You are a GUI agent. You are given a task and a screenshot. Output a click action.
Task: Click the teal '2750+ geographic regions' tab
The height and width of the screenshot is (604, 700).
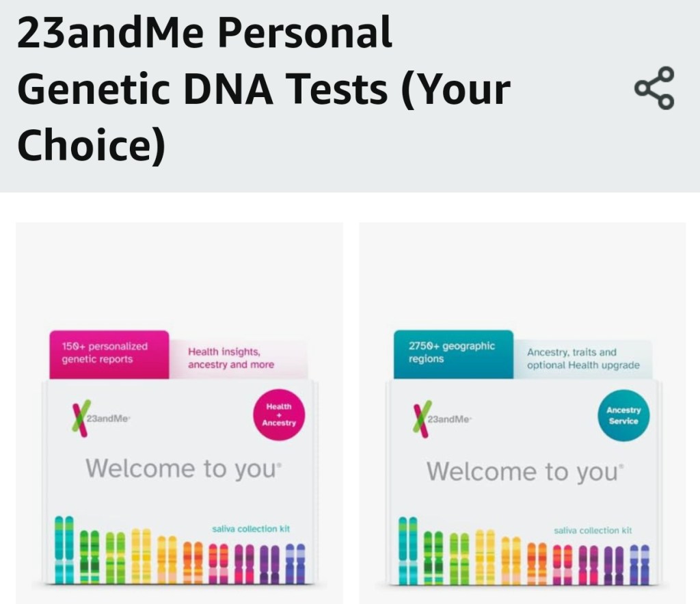pos(453,353)
